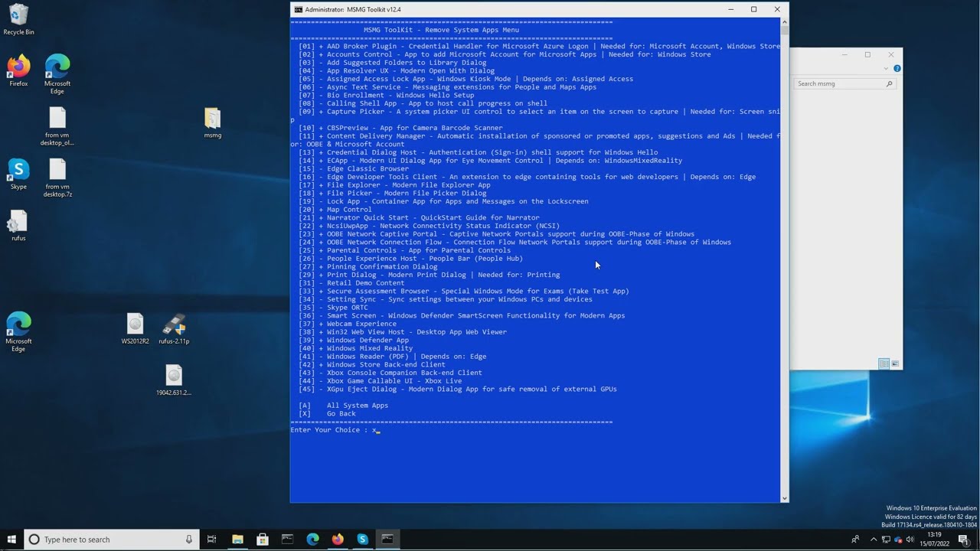
Task: Open the People icon in system tray
Action: [x=855, y=540]
